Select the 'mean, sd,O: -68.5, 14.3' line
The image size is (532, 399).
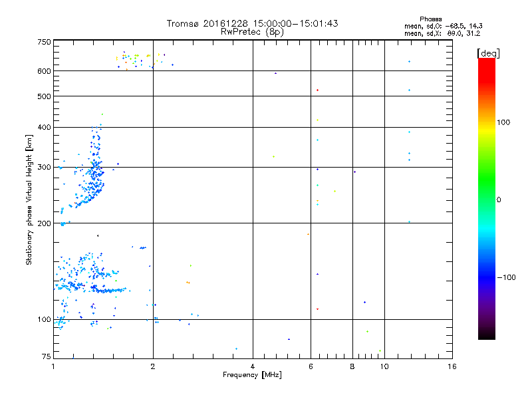click(x=443, y=26)
